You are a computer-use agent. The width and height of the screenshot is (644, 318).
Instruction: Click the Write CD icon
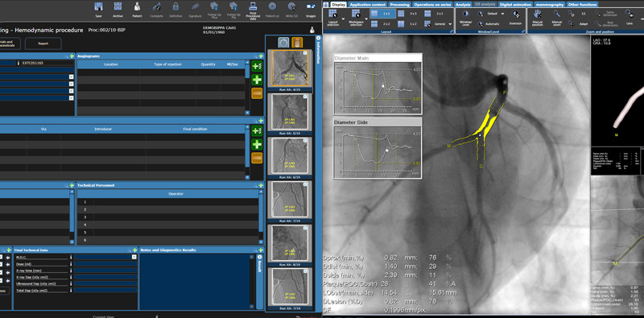point(291,7)
